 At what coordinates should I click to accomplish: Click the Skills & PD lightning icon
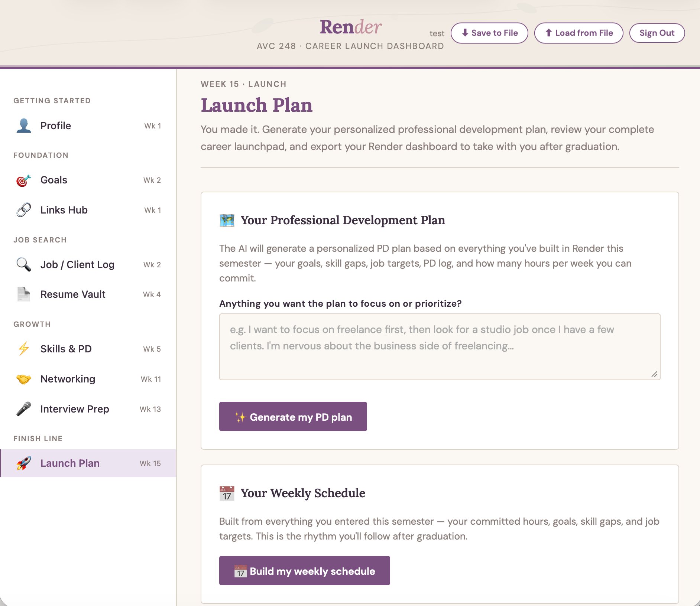pyautogui.click(x=24, y=349)
